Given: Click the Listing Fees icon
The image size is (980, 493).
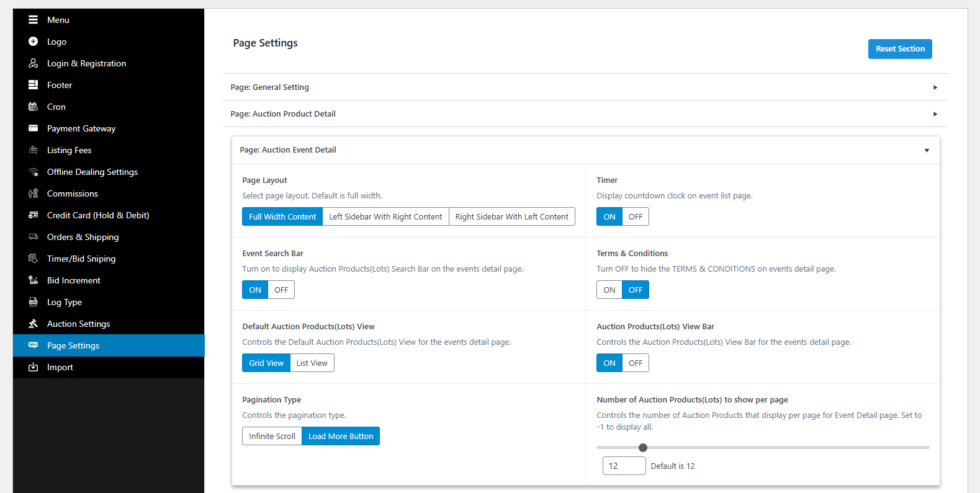Looking at the screenshot, I should (x=34, y=150).
